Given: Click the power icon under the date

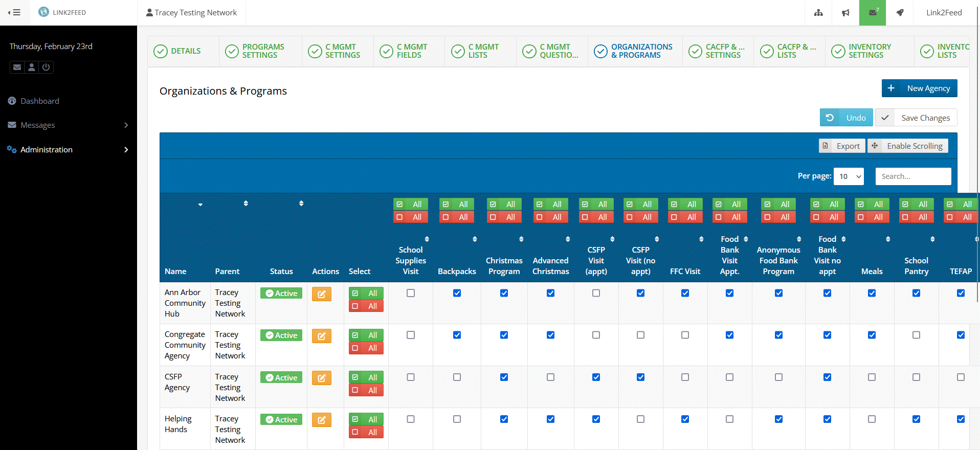Looking at the screenshot, I should [46, 67].
